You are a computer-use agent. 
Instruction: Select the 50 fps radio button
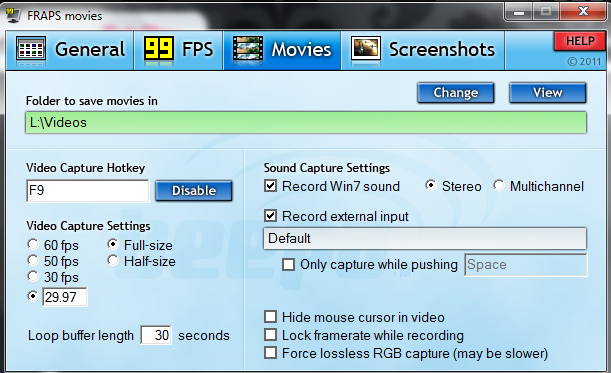pyautogui.click(x=33, y=260)
